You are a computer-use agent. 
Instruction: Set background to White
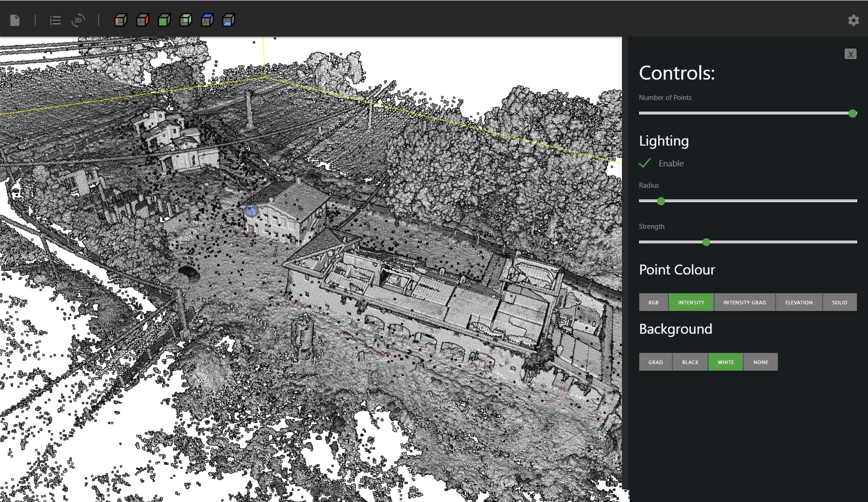(726, 362)
